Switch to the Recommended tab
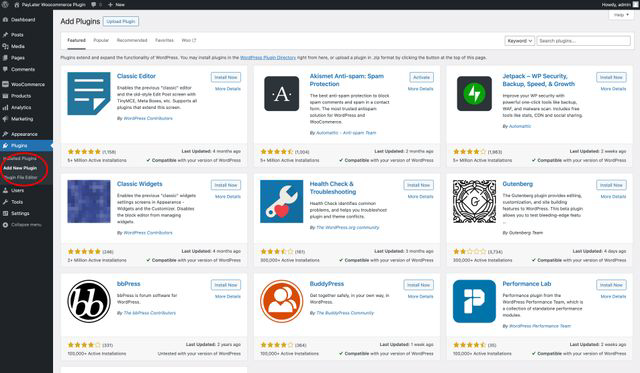This screenshot has height=373, width=640. tap(132, 40)
